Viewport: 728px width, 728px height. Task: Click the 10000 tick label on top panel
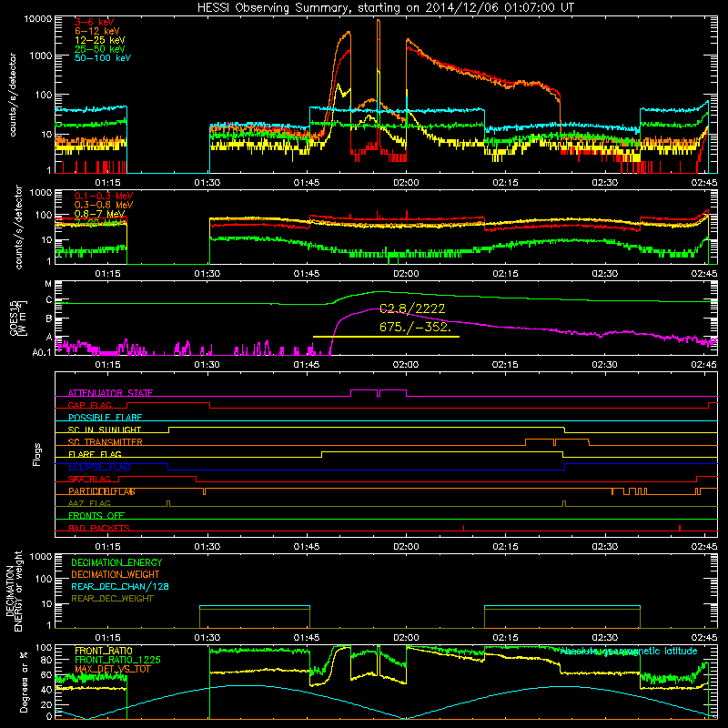[x=38, y=19]
